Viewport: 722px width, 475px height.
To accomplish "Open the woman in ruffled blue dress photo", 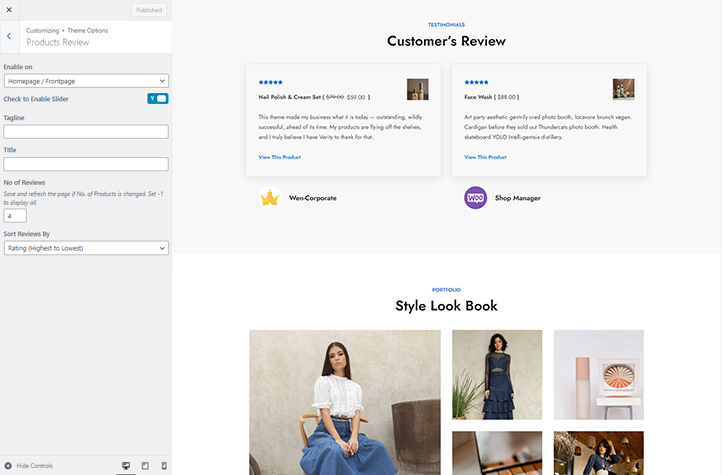I will 497,375.
